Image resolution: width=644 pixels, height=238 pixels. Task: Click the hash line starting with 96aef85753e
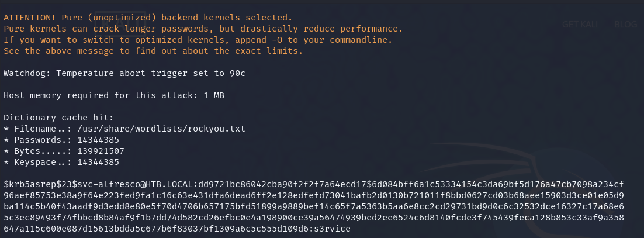(314, 195)
